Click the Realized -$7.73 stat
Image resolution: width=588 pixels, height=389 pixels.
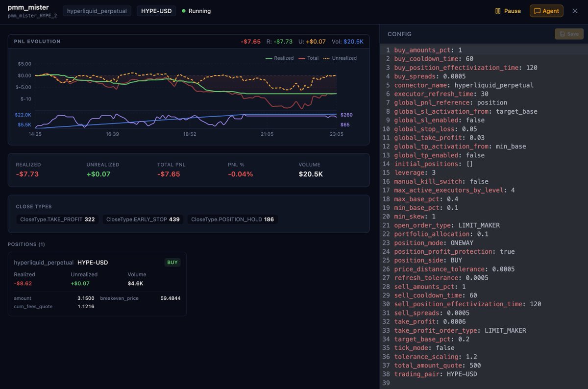(27, 170)
